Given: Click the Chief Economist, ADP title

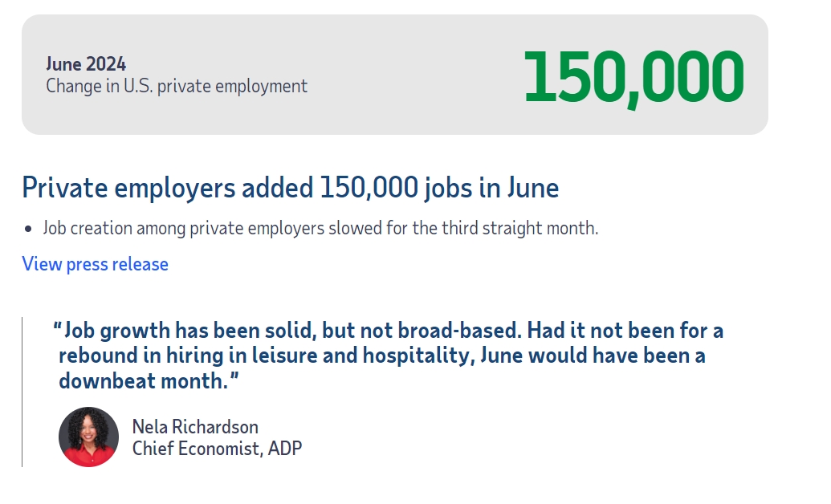Looking at the screenshot, I should pos(217,448).
